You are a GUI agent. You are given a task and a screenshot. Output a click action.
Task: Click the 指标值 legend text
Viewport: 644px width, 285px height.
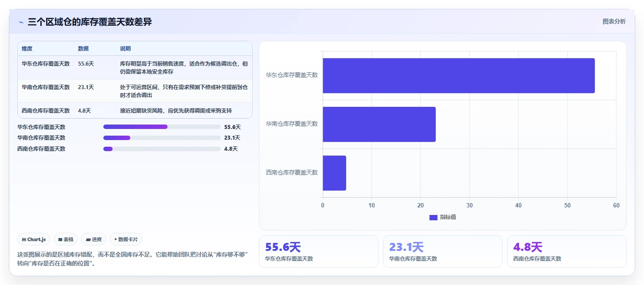coord(448,217)
